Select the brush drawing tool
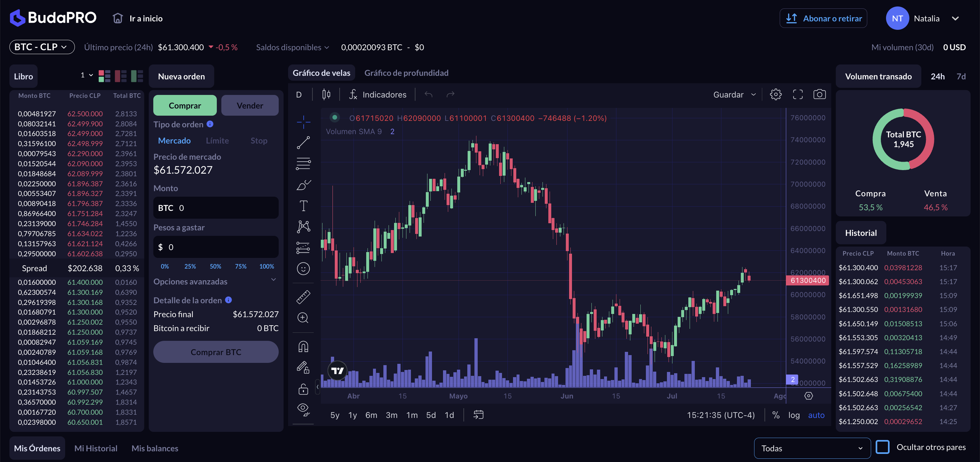This screenshot has width=980, height=462. (303, 185)
